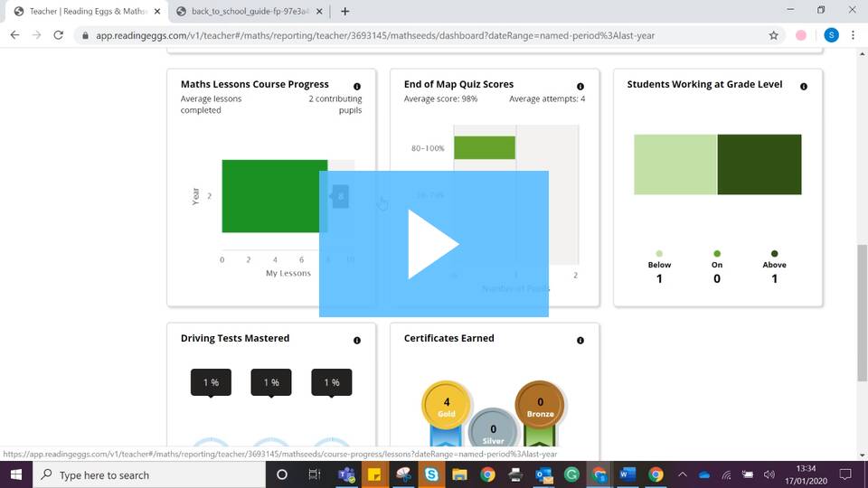Click the Gold certificate medal
Viewport: 868px width, 488px height.
click(x=446, y=406)
